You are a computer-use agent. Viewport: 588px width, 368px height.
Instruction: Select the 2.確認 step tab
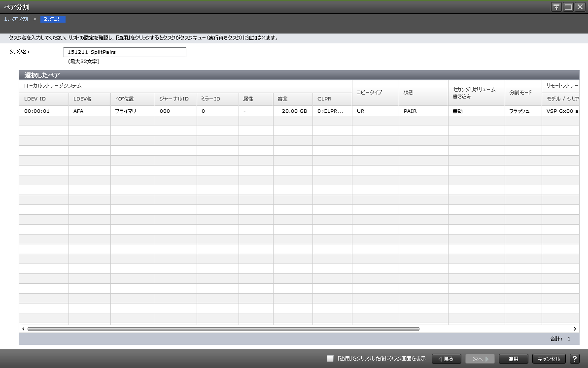click(52, 19)
